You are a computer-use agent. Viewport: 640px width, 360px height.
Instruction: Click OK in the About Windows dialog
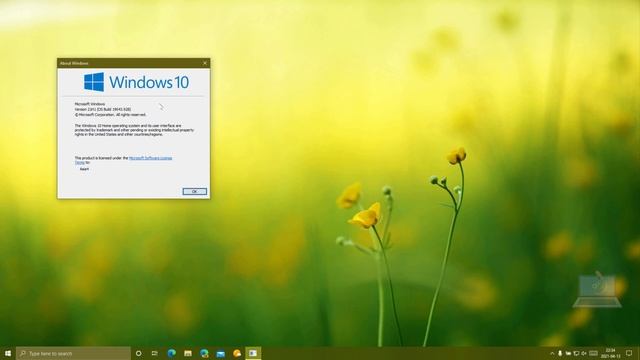(x=194, y=191)
